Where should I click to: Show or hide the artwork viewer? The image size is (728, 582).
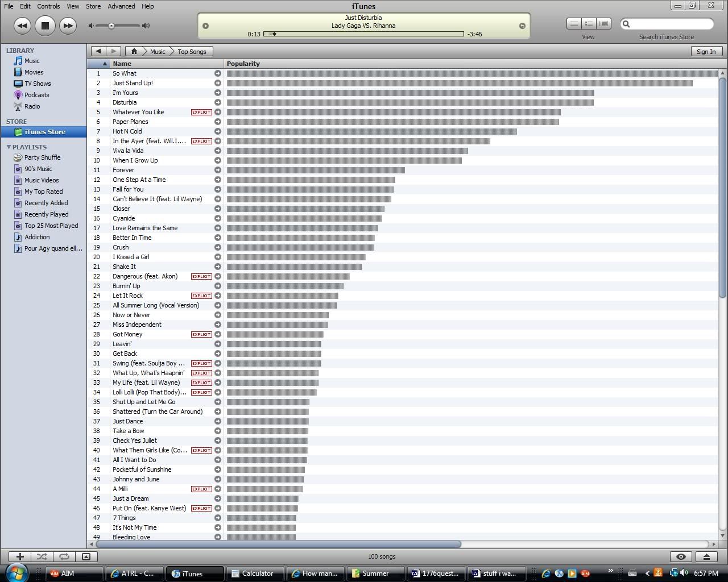pyautogui.click(x=86, y=557)
